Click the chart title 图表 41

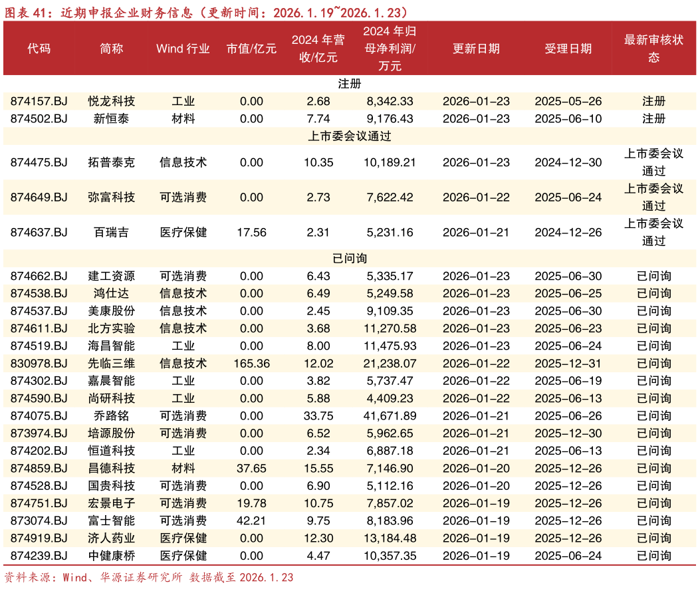pyautogui.click(x=25, y=13)
